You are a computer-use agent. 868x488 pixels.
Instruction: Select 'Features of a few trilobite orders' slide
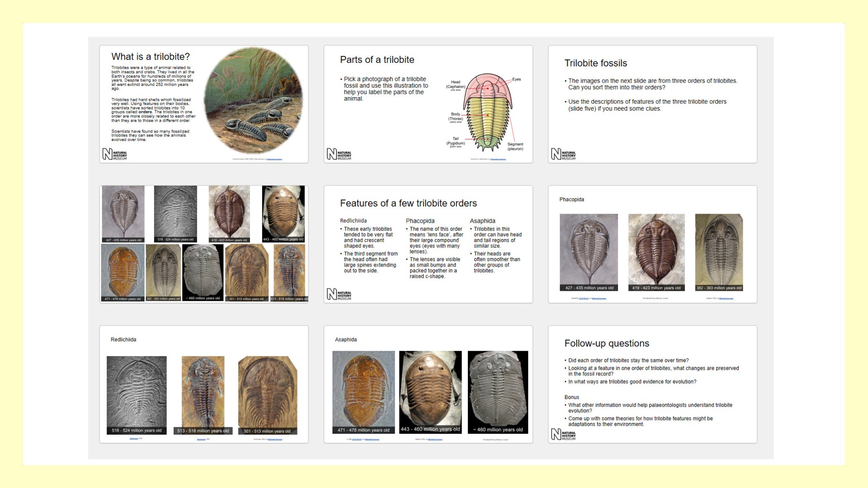408,203
